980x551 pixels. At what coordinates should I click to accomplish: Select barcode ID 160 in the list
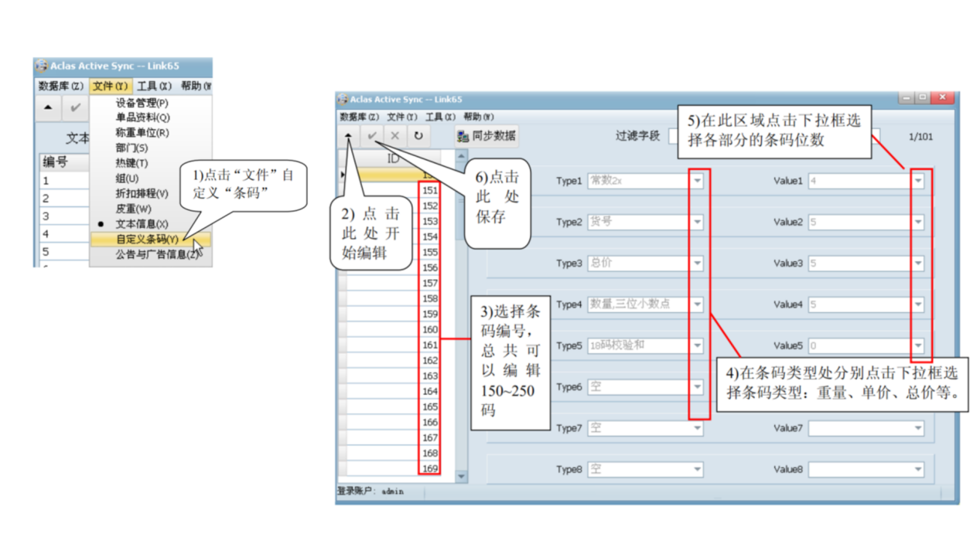pos(429,330)
